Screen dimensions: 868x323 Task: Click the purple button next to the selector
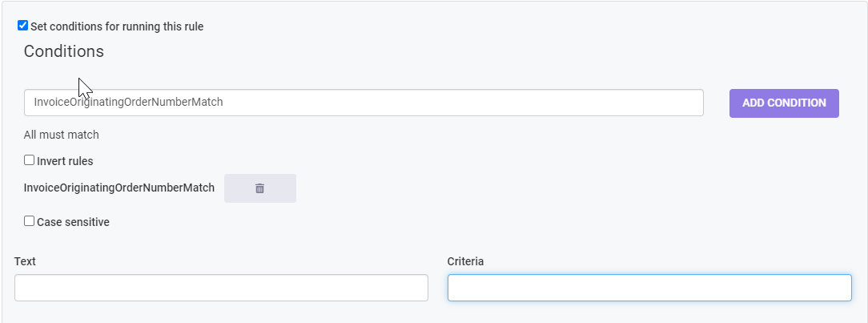(x=784, y=103)
